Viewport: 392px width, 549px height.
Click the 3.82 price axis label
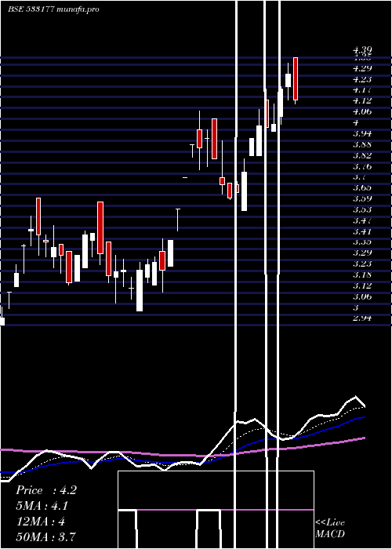pyautogui.click(x=362, y=155)
